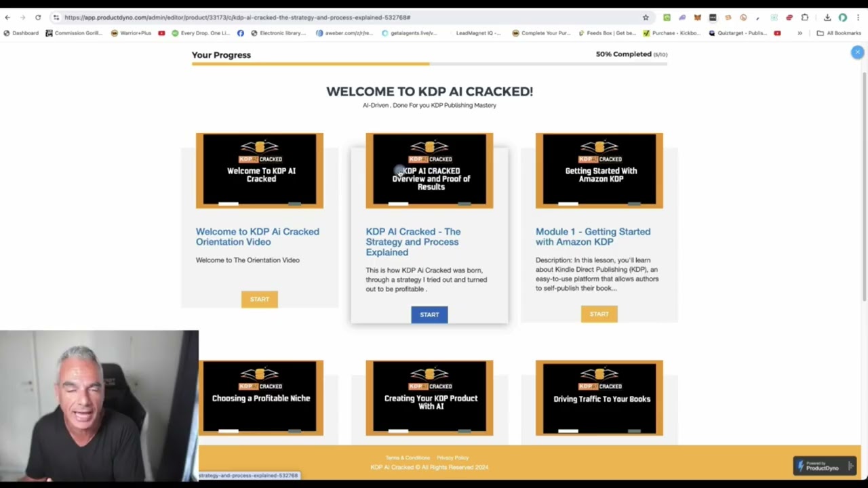The height and width of the screenshot is (488, 868).
Task: Start the Module 1 Getting Started lesson
Action: click(599, 314)
